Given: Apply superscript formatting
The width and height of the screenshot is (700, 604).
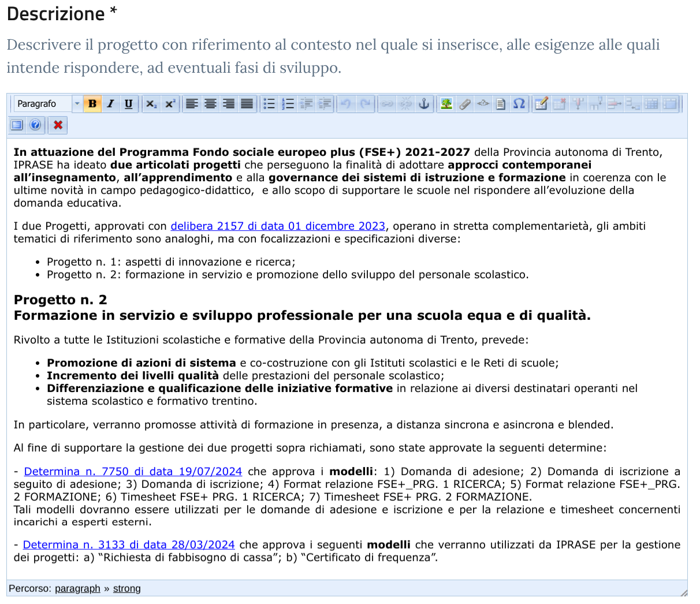Looking at the screenshot, I should 170,104.
